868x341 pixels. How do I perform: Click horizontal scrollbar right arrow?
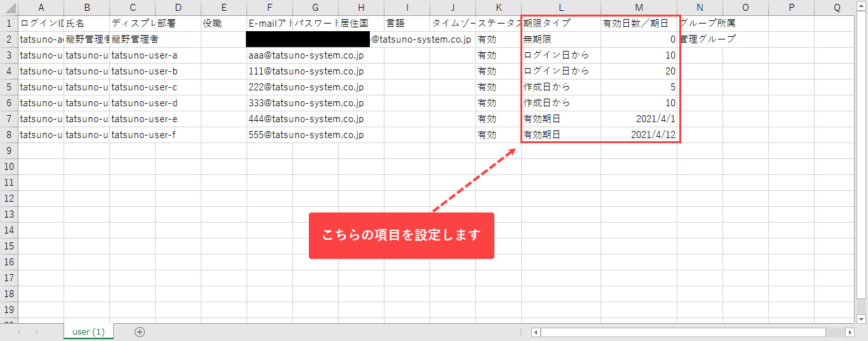tap(850, 332)
